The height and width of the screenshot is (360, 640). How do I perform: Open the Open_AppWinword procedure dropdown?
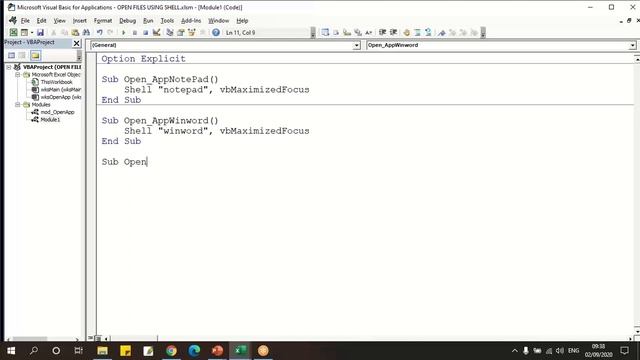pos(632,45)
